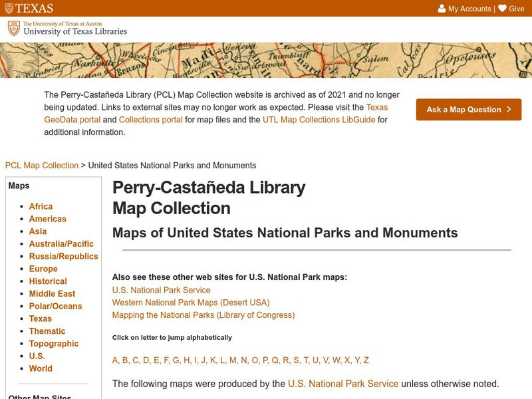
Task: Choose Middle East in sidebar menu
Action: point(52,294)
